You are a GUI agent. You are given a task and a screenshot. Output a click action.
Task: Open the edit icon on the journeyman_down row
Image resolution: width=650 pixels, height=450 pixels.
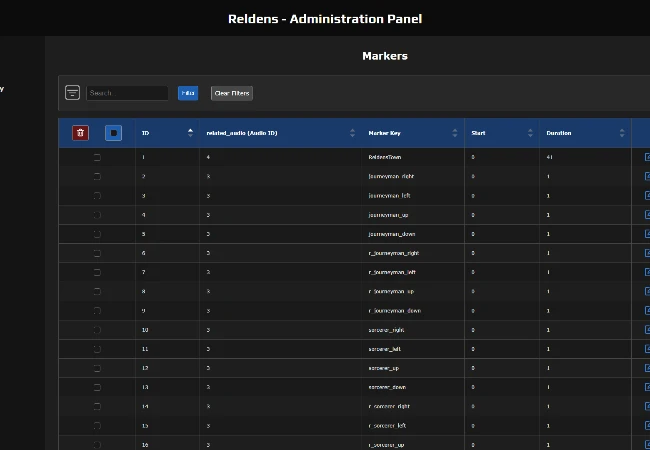click(647, 234)
